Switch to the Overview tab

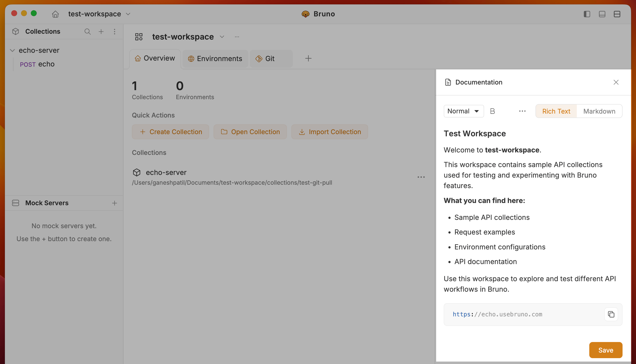(x=155, y=58)
